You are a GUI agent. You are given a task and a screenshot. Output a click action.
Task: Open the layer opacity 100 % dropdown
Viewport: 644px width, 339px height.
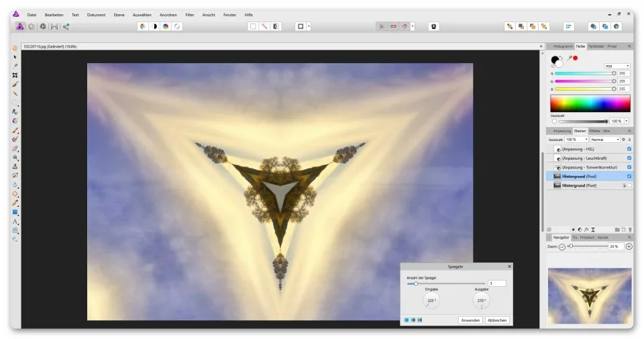point(577,140)
